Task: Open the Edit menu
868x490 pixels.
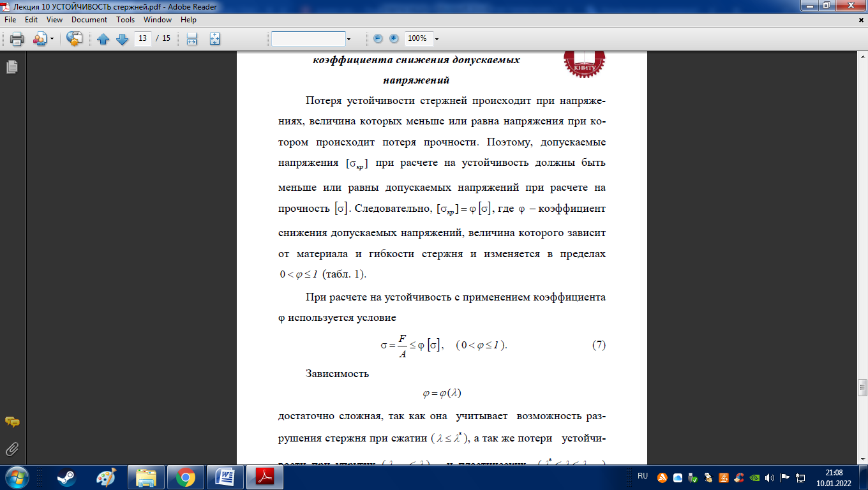Action: (31, 20)
